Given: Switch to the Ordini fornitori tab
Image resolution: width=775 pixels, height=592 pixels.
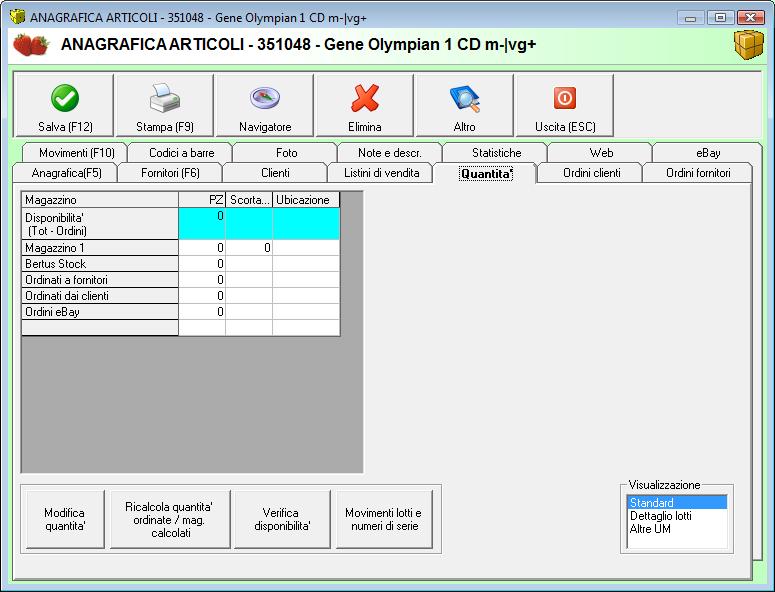Looking at the screenshot, I should pos(698,173).
